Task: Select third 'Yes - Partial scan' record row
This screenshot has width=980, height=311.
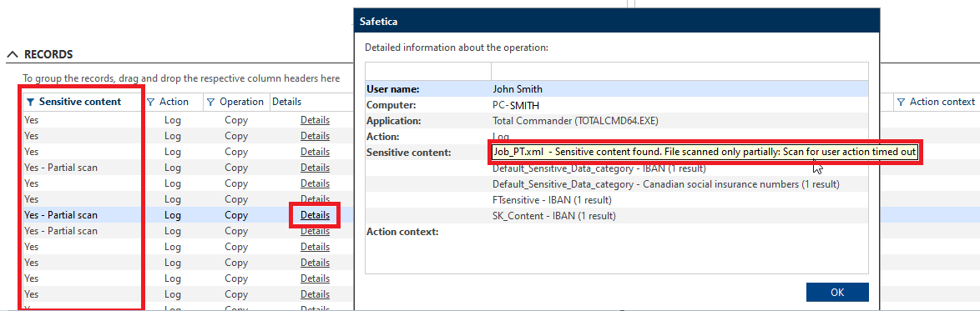Action: tap(61, 231)
